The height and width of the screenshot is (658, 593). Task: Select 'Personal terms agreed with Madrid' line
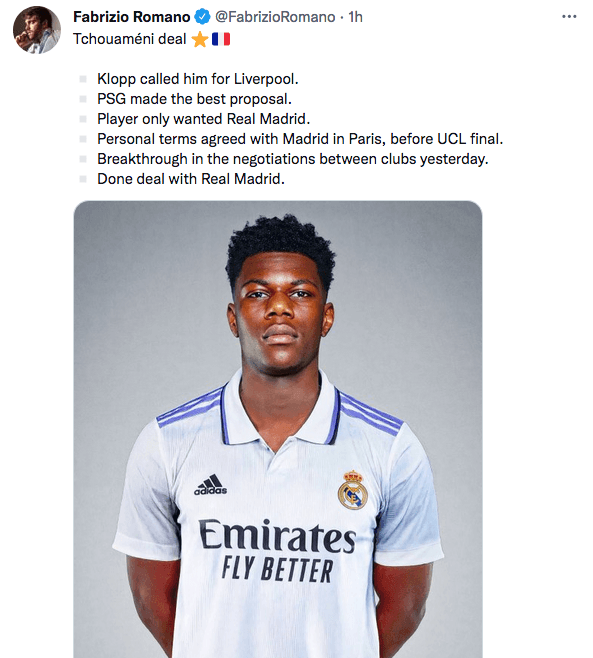(x=300, y=139)
